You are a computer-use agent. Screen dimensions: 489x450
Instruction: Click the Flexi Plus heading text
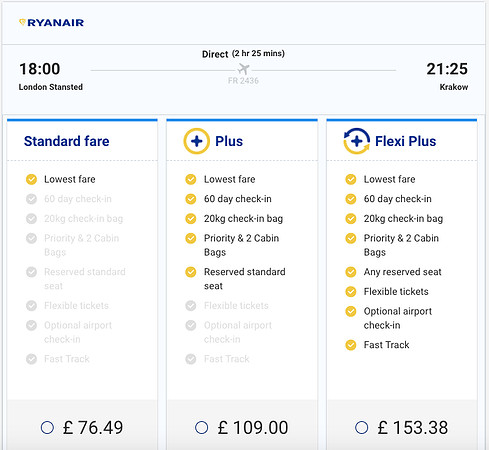point(406,141)
